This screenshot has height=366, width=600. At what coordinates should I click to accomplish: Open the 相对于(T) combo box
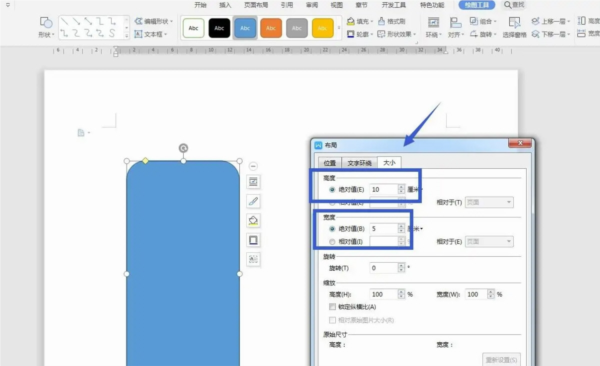pyautogui.click(x=489, y=202)
